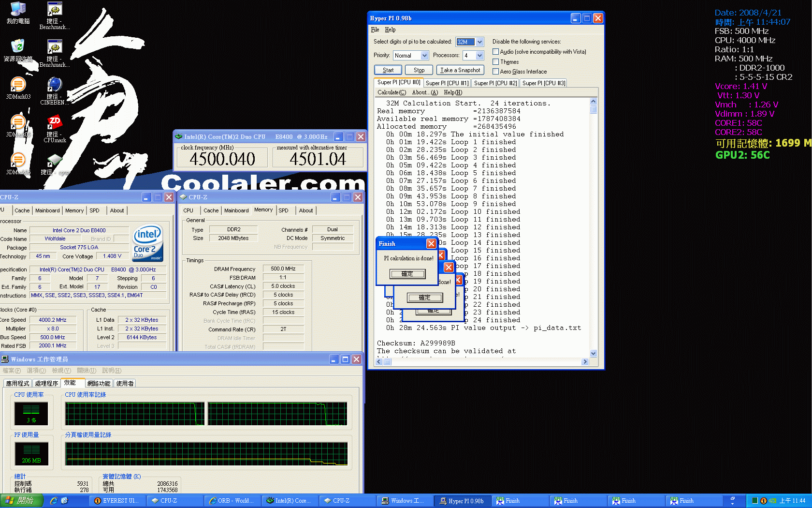Click the Start button on taskbar

tap(22, 501)
